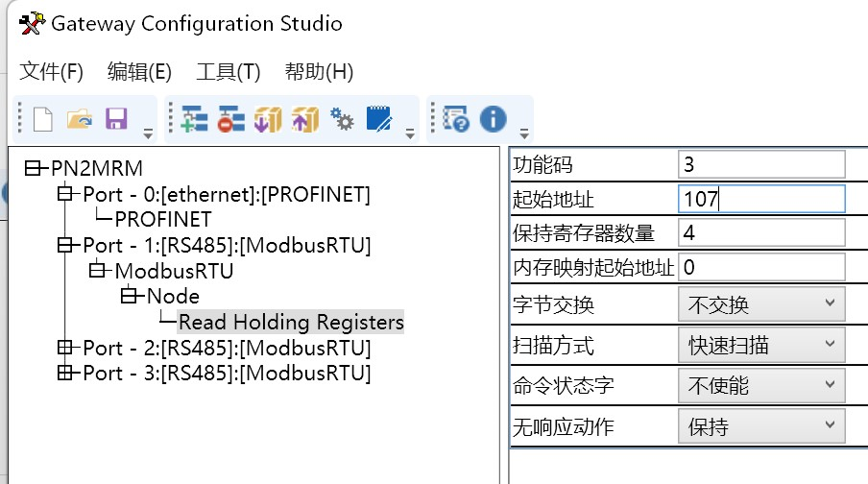Open the 工具(T) menu
This screenshot has height=484, width=868.
pyautogui.click(x=229, y=72)
